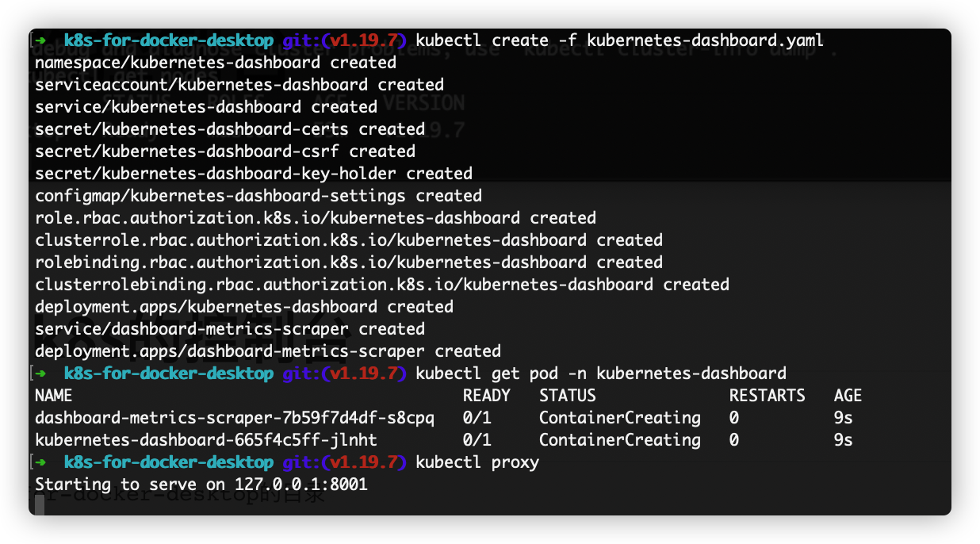Viewport: 980px width, 544px height.
Task: Click the line starting with "role.rbac.authorization.k8s.io"
Action: tap(315, 217)
